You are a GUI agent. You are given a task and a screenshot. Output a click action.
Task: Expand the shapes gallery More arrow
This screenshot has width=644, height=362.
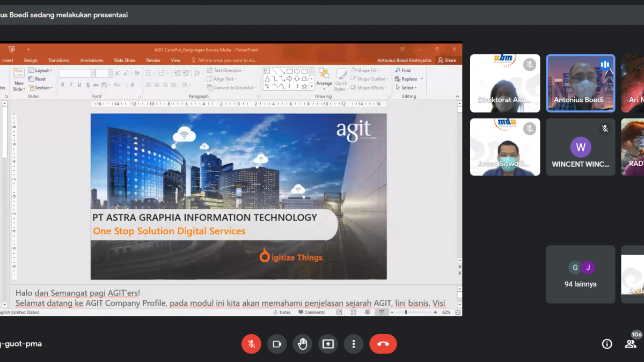pyautogui.click(x=312, y=86)
